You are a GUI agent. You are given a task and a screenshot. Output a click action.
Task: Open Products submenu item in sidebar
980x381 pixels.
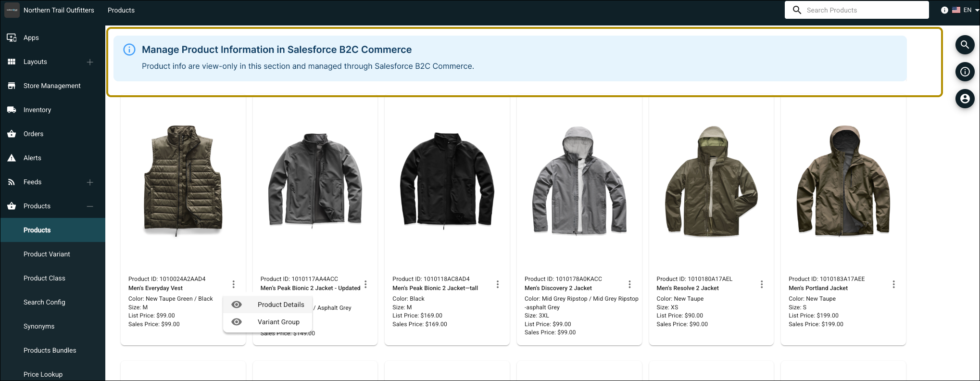pyautogui.click(x=53, y=230)
